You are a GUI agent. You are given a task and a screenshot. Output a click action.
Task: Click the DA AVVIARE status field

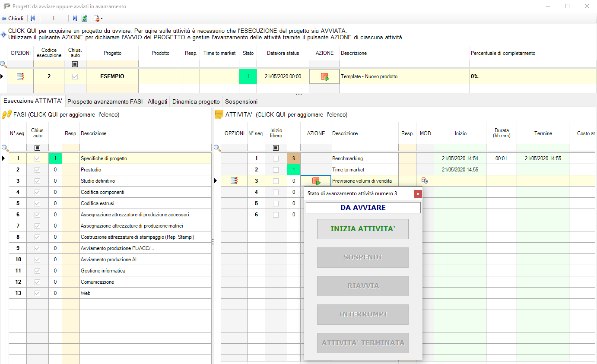coord(363,208)
